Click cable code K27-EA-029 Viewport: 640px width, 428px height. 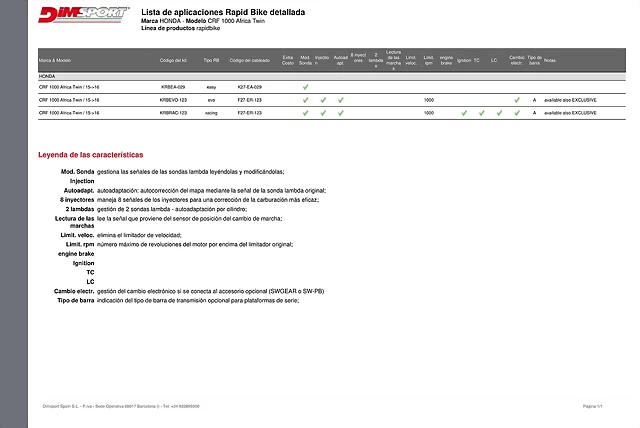(x=249, y=87)
